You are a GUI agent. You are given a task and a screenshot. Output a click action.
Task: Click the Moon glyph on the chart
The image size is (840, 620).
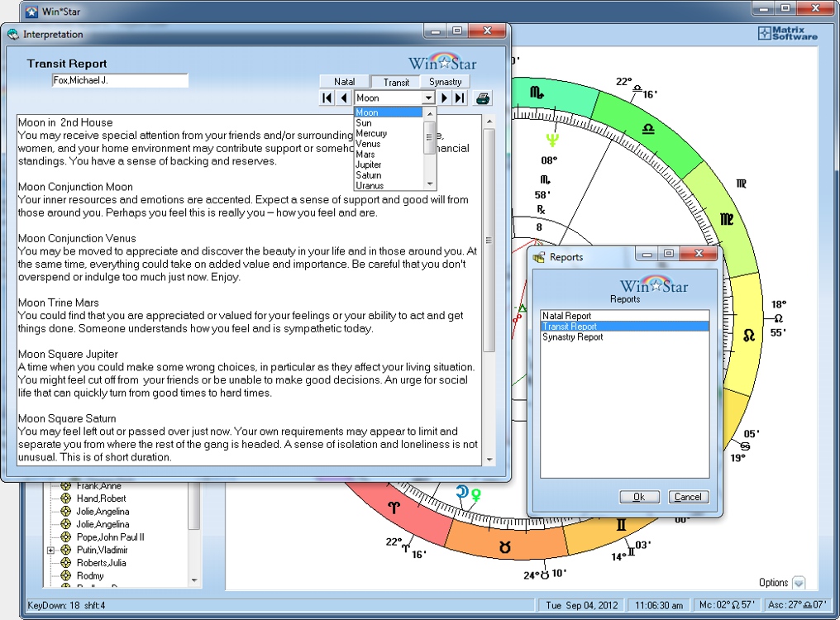coord(462,492)
